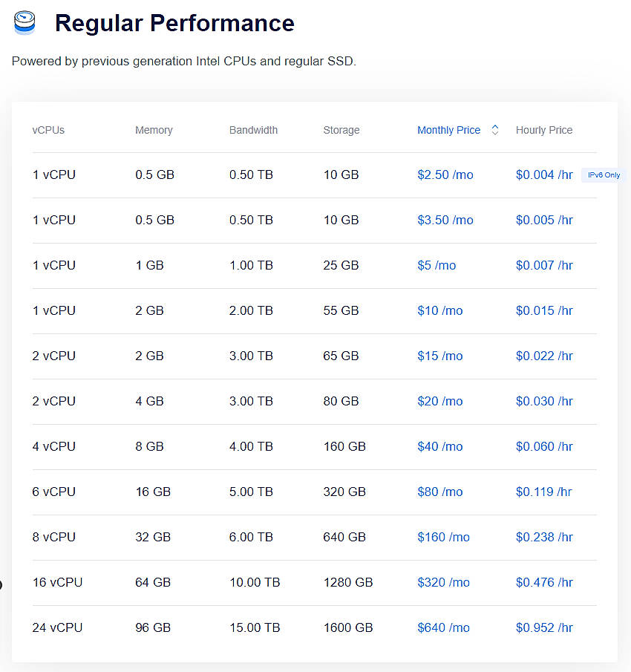Click the 2.00 TB bandwidth cell
The width and height of the screenshot is (631, 672).
click(x=251, y=310)
